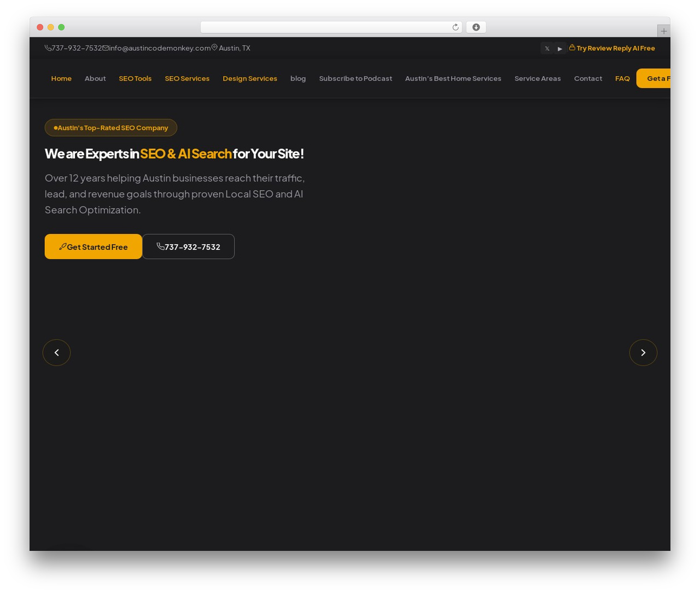Click Try Review Reply AI Free link
Viewport: 700px width, 593px height.
(x=612, y=48)
